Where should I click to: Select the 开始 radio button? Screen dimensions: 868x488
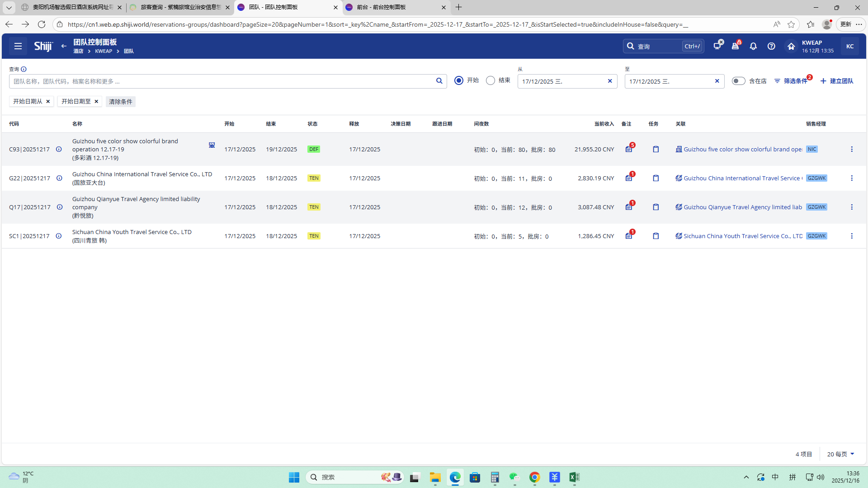[459, 80]
